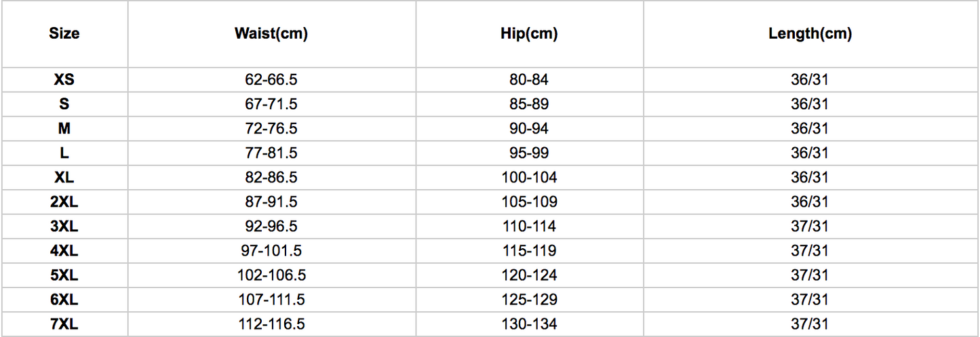Select the Length(cm) header cell
The image size is (980, 337).
[810, 34]
